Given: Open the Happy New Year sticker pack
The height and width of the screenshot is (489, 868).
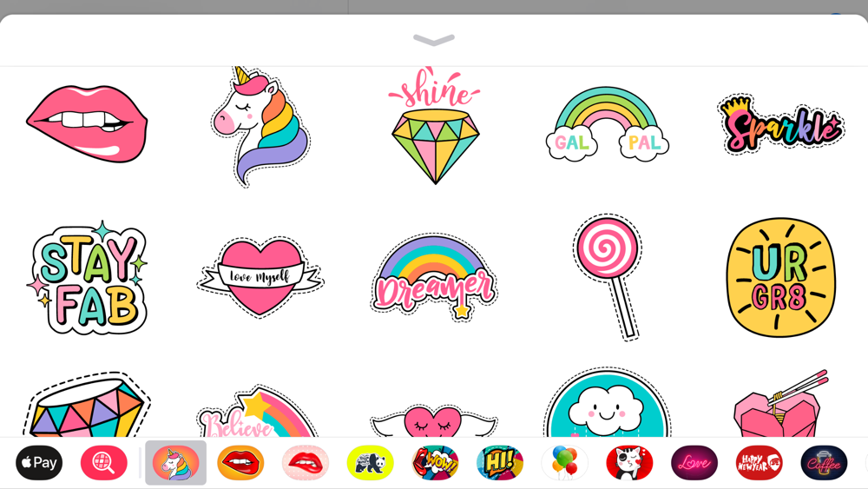Looking at the screenshot, I should point(759,463).
